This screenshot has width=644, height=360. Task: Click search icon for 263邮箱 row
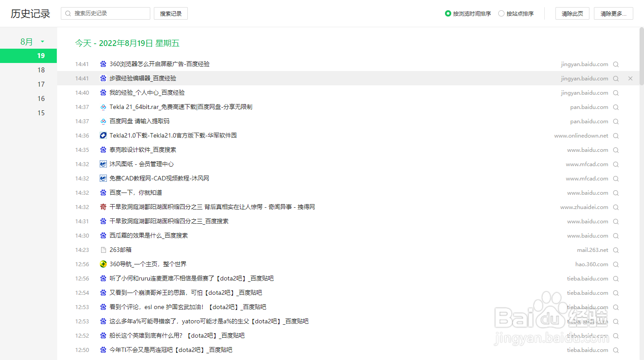pos(616,250)
